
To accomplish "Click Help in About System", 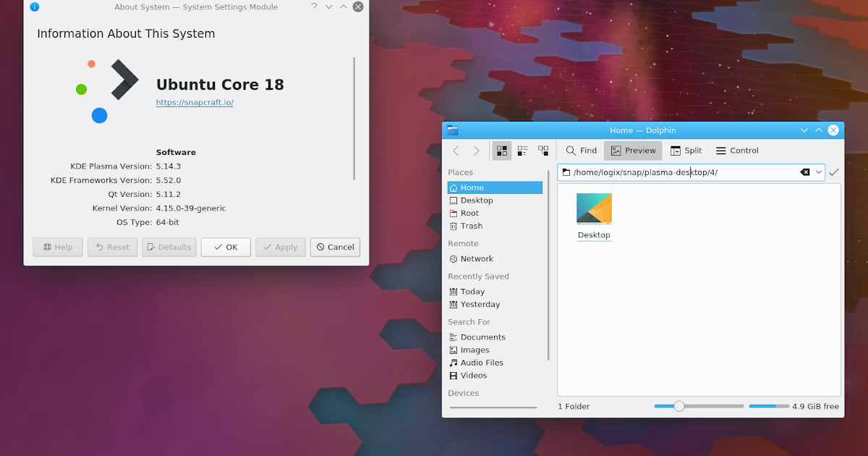I will click(x=58, y=247).
